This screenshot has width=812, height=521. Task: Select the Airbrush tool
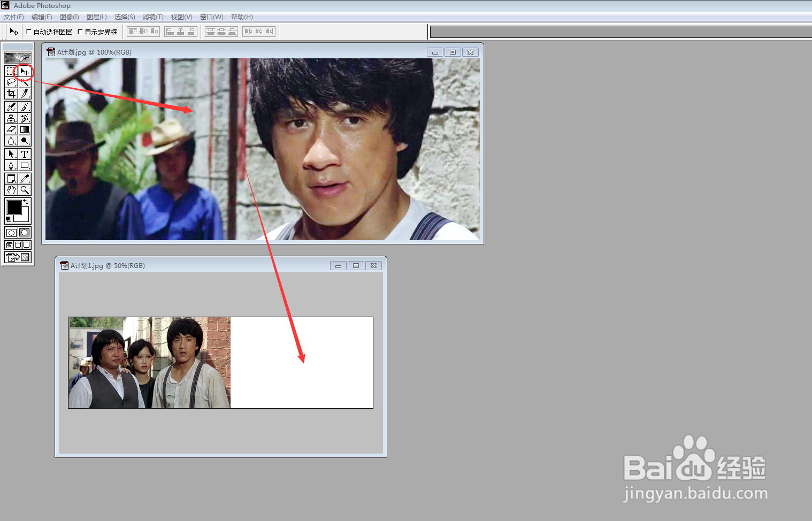tap(11, 107)
